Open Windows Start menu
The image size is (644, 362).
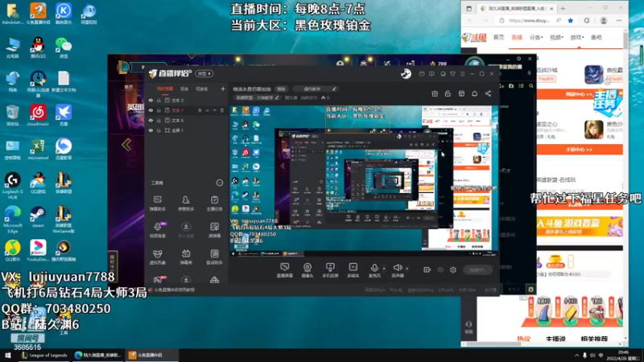[x=7, y=356]
